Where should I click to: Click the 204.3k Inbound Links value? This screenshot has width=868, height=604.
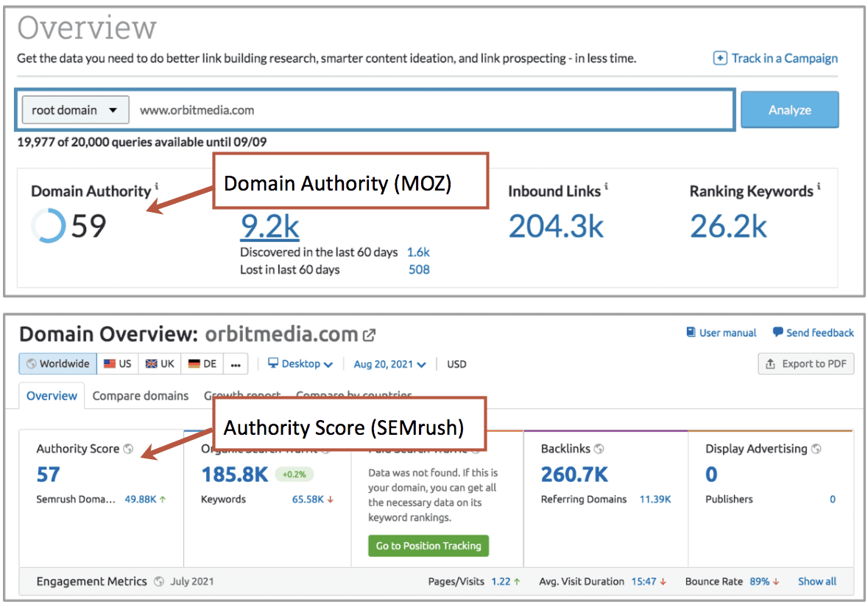click(556, 226)
